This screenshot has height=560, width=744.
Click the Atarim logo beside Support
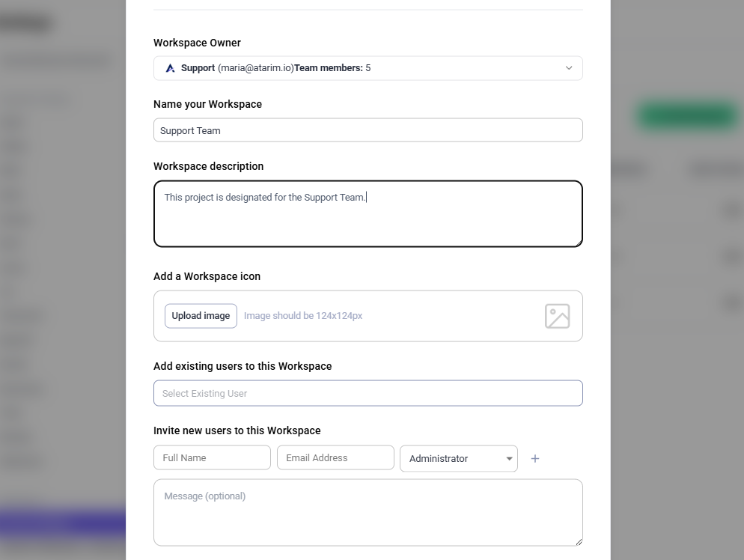pyautogui.click(x=171, y=68)
